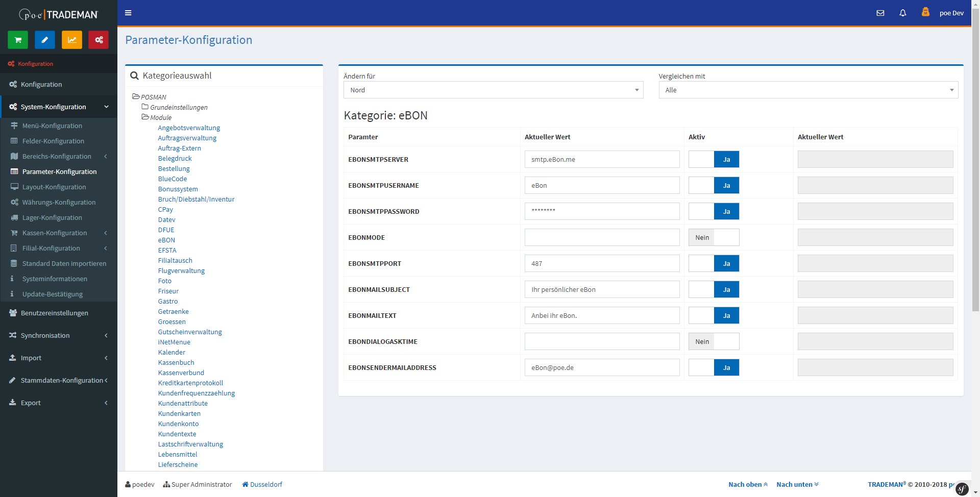Click the EBONMAILSUBJECT value input field
980x497 pixels.
point(602,289)
